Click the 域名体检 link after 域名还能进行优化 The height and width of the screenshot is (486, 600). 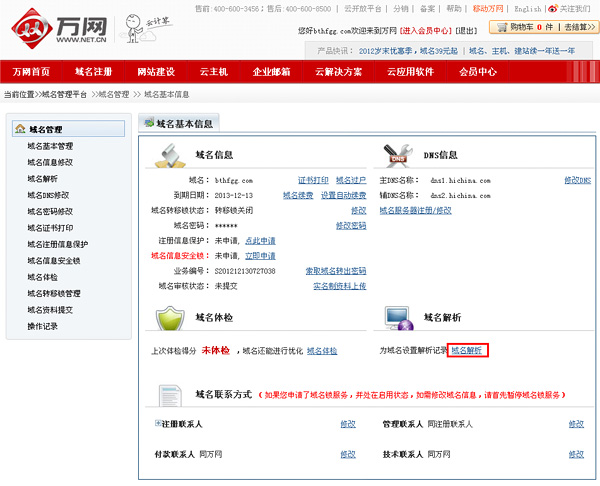point(322,351)
